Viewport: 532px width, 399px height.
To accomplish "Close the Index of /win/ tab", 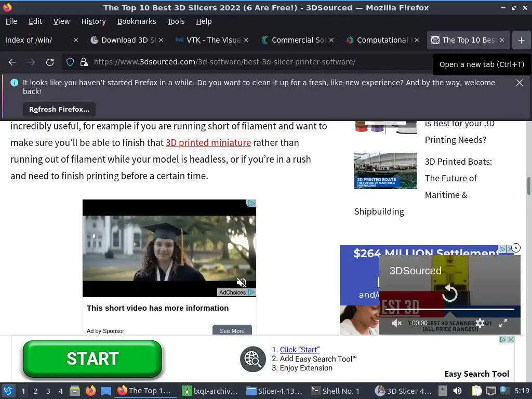I will pos(76,40).
